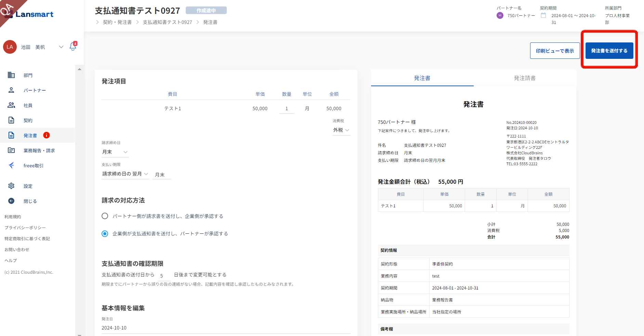The width and height of the screenshot is (644, 336).
Task: Click the パートナー person icon
Action: pos(11,90)
